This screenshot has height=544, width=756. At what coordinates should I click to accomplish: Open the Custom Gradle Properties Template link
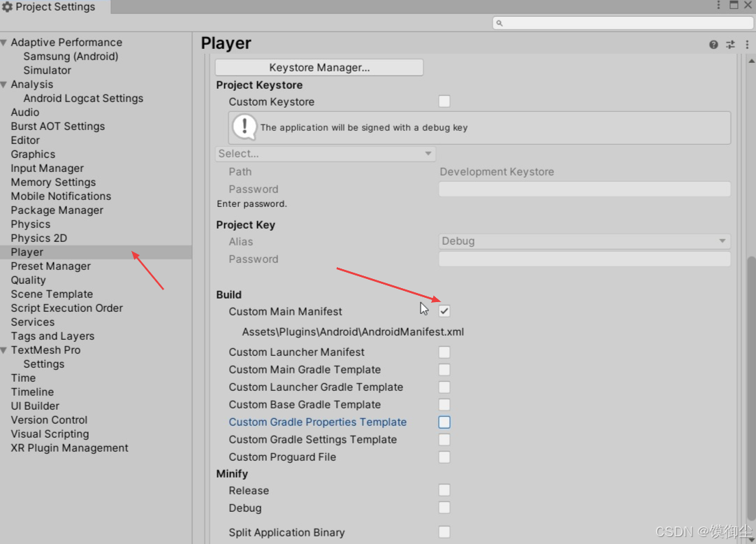[x=317, y=422]
